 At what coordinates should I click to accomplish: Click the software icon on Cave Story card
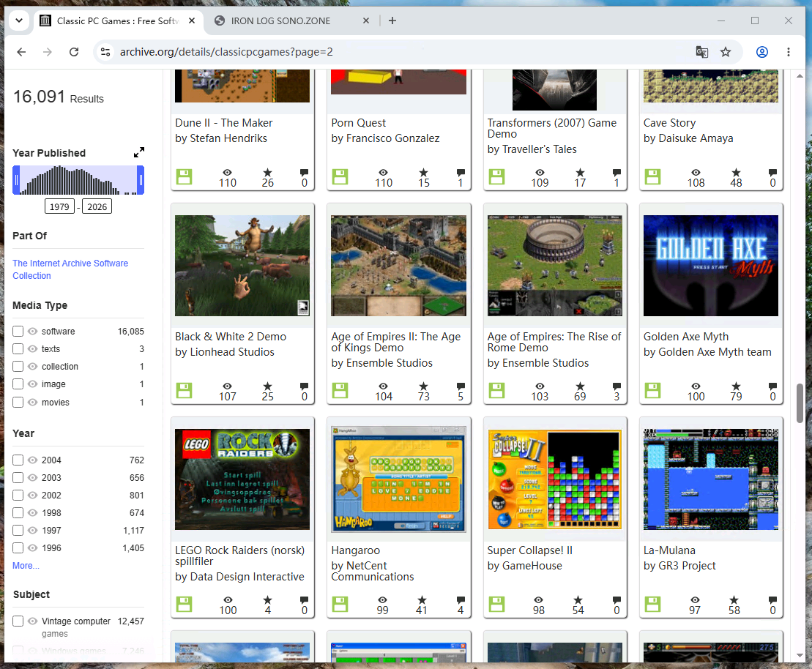coord(652,177)
